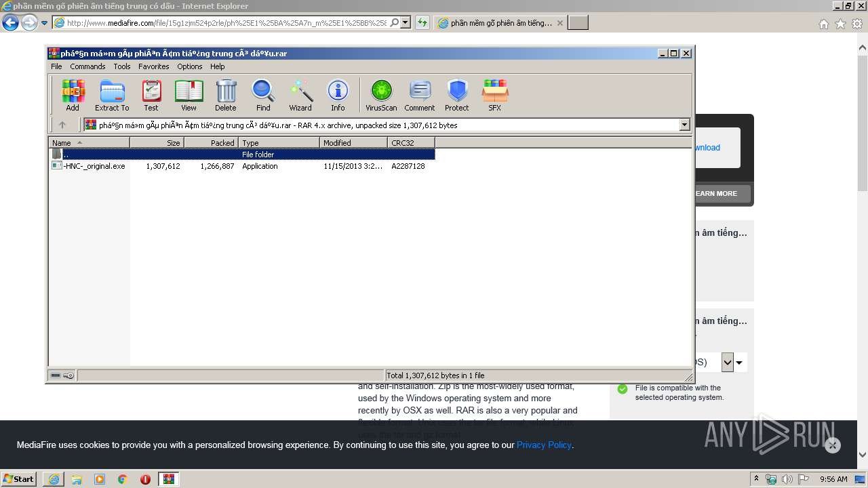Open the Options menu
This screenshot has width=868, height=488.
[x=190, y=66]
